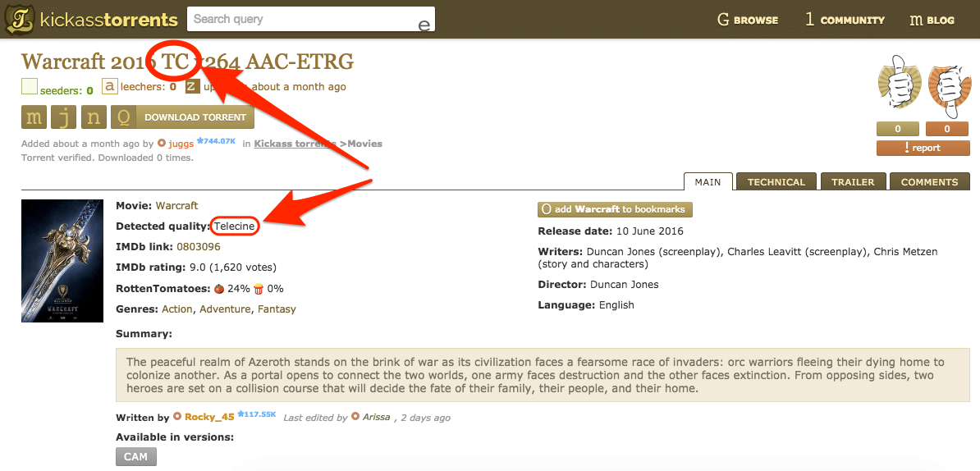Click the 'm' icon button beside download
Screen dimensions: 980x471
34,117
